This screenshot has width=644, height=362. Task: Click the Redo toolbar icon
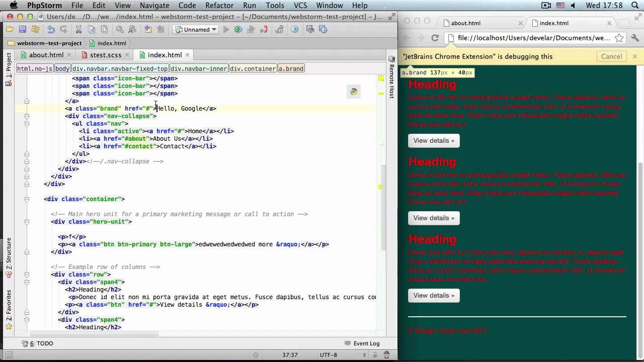[x=63, y=30]
